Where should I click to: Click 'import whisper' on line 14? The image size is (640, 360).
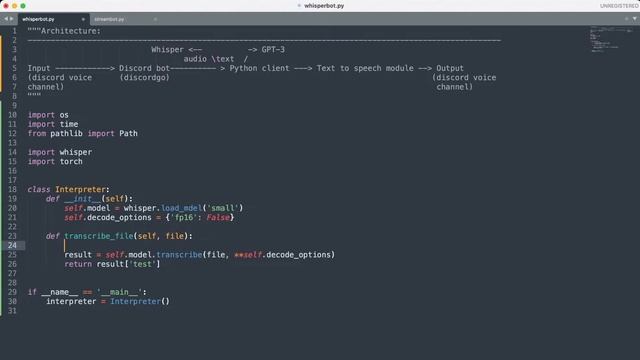[x=60, y=152]
